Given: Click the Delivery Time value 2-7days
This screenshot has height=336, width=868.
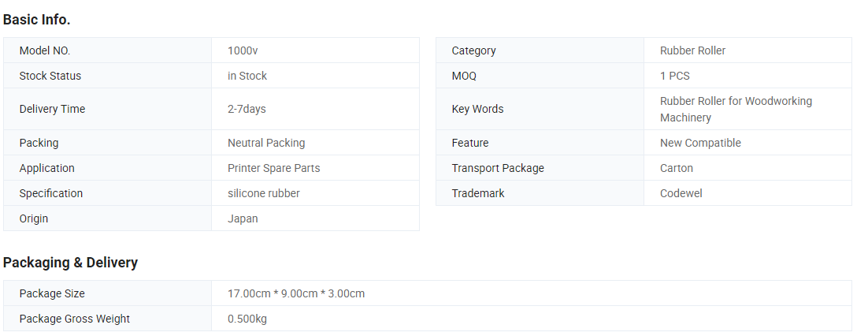Looking at the screenshot, I should (x=247, y=109).
